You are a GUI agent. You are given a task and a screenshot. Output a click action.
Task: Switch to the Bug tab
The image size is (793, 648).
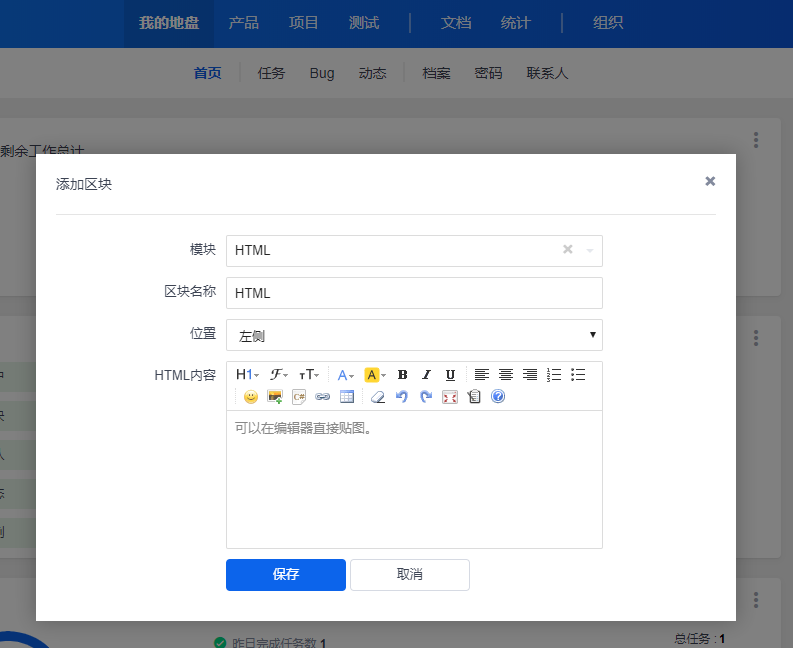click(322, 73)
